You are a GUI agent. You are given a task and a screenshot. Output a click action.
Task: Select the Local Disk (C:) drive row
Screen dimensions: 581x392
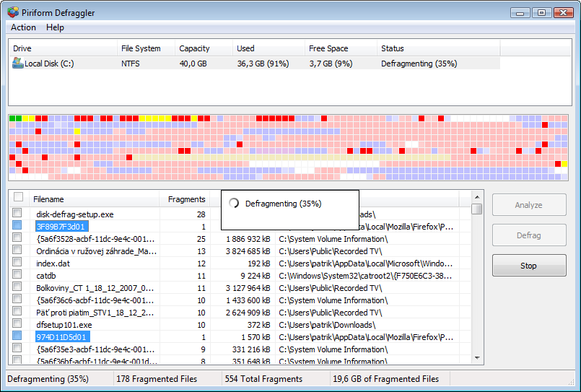(x=254, y=64)
